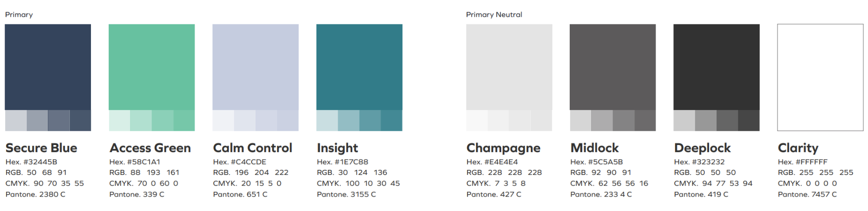Pick the Calm Control lavender swatch
Viewport: 868px width, 211px height.
pos(256,67)
